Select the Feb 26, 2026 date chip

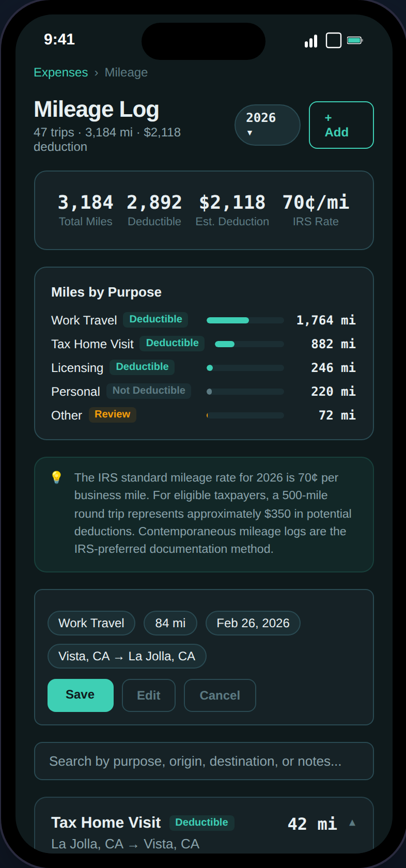pyautogui.click(x=253, y=623)
